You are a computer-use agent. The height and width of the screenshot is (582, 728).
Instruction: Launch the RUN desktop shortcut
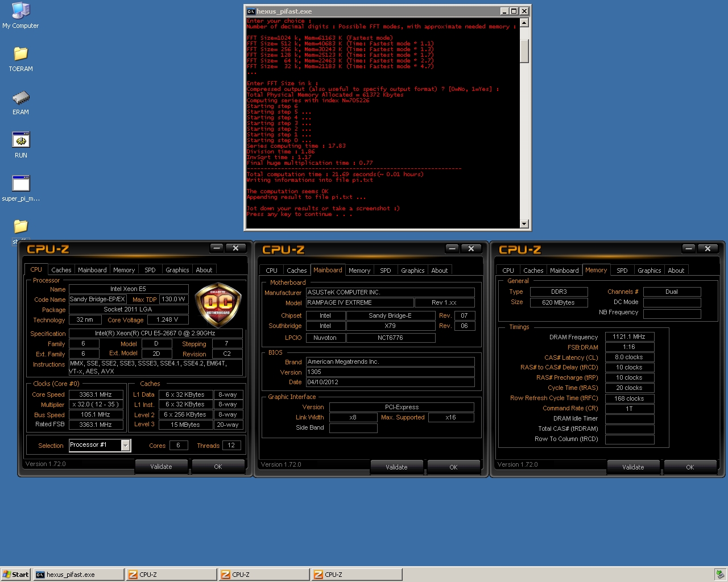20,145
